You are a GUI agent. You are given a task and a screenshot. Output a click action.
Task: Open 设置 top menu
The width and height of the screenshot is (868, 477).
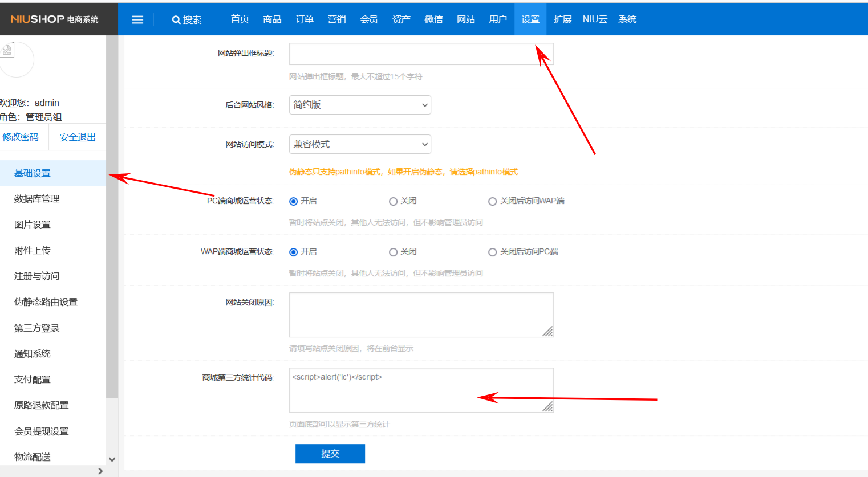point(530,19)
